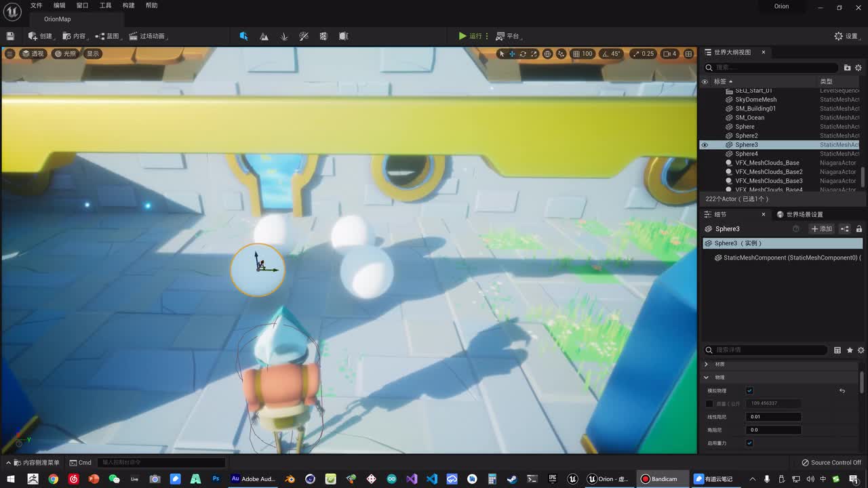Open the viewport options hamburger menu
Image resolution: width=868 pixels, height=488 pixels.
pyautogui.click(x=9, y=54)
